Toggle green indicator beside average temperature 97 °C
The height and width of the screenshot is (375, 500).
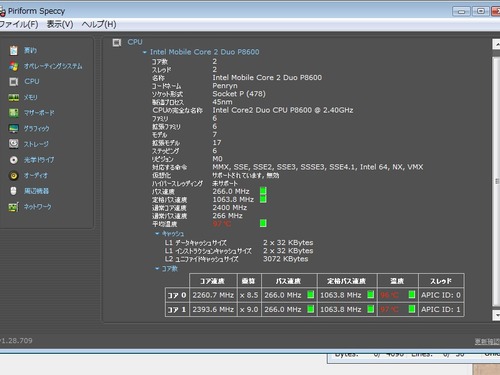point(263,223)
